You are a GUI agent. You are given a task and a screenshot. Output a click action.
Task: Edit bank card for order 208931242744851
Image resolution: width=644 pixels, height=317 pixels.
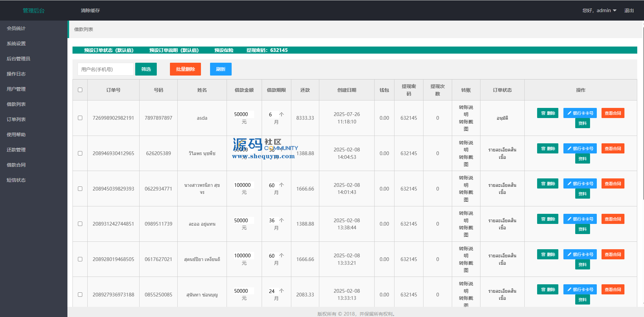click(580, 219)
